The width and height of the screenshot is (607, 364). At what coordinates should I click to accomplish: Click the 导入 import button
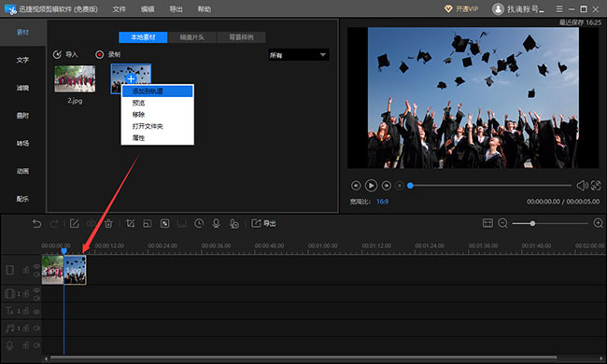(x=65, y=54)
